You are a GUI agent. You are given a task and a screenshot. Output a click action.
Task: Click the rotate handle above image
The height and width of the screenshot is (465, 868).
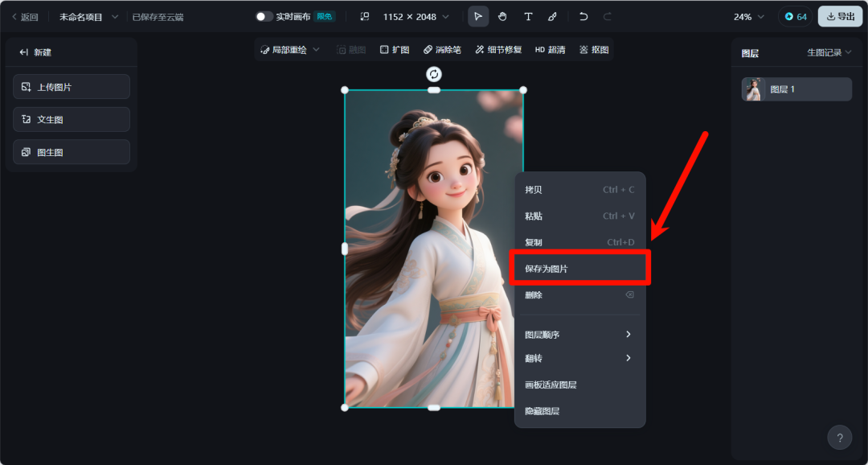(434, 74)
